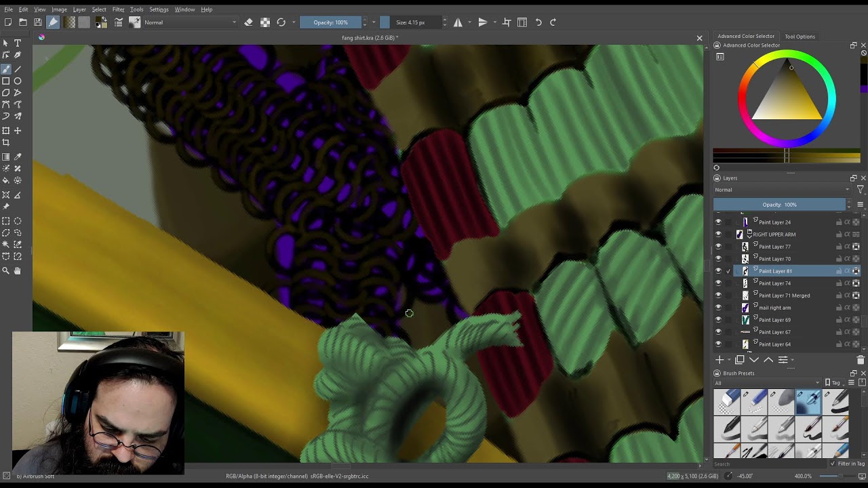Open the brush presets All tag dropdown
Image resolution: width=868 pixels, height=488 pixels.
(767, 383)
